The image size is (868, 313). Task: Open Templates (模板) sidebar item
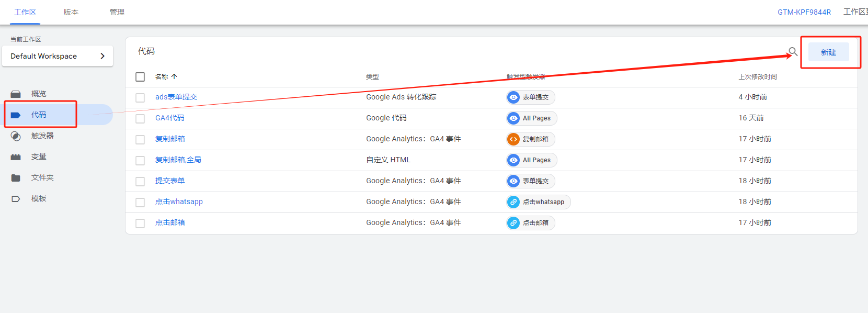click(x=38, y=198)
